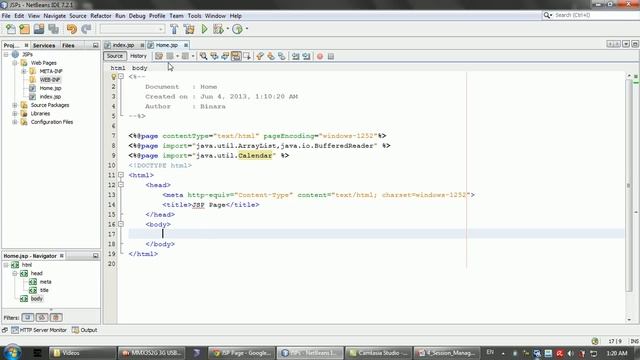
Task: Toggle the second Navigator filter button
Action: [42, 317]
